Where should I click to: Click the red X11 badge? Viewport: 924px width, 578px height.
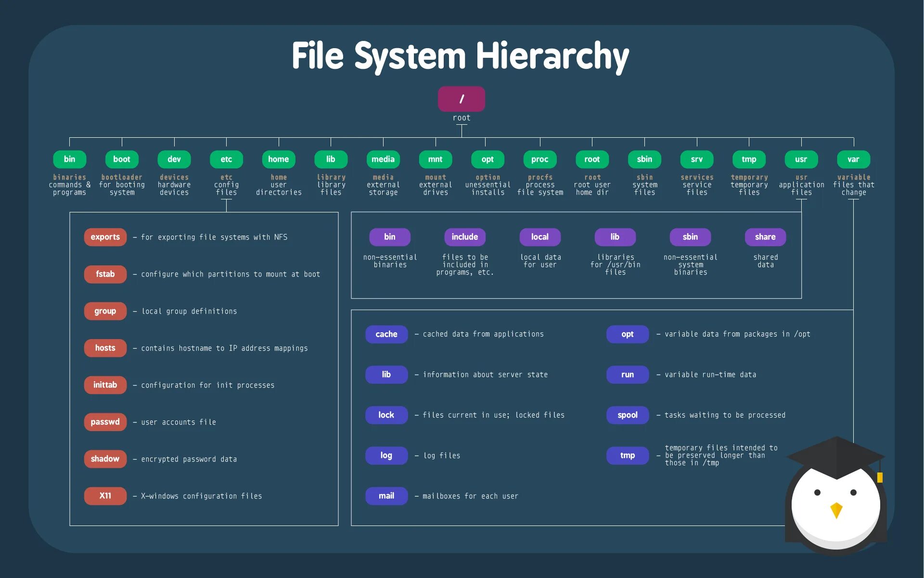pos(105,496)
